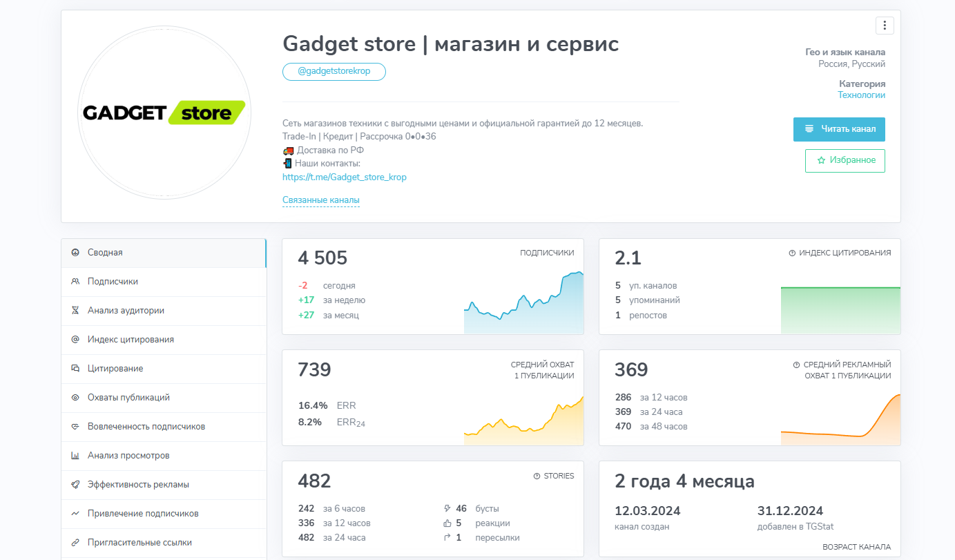Click help icon beside STORIES
Screen dimensions: 955x560
pos(537,476)
